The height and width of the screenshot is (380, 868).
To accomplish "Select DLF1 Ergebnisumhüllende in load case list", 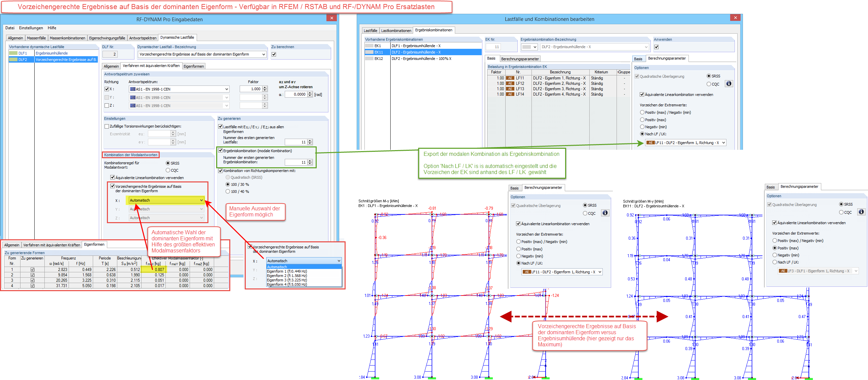I will tap(53, 53).
